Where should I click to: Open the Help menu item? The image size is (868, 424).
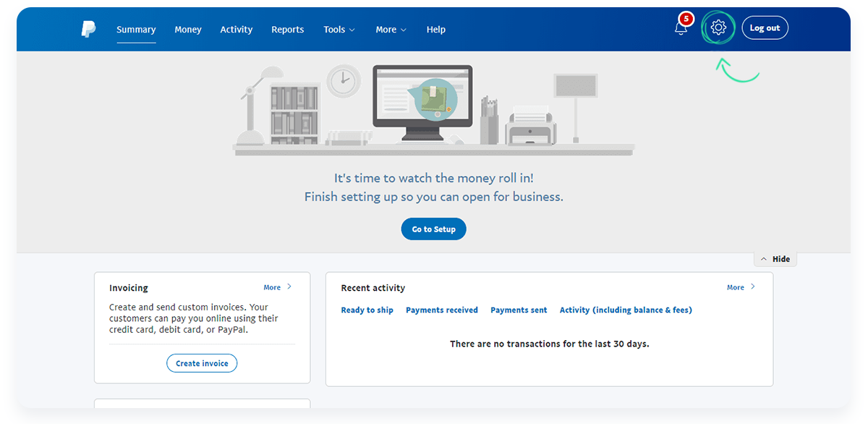[x=436, y=30]
